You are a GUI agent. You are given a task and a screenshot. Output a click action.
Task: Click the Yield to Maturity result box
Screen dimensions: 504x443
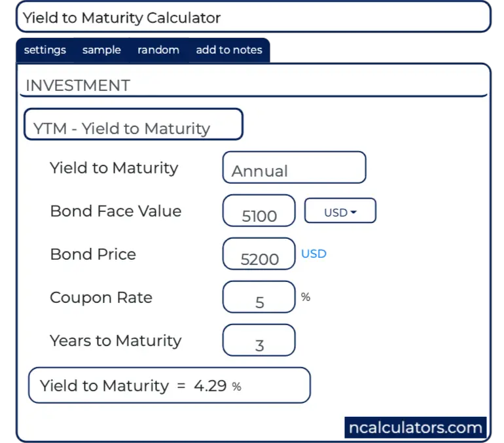point(169,385)
